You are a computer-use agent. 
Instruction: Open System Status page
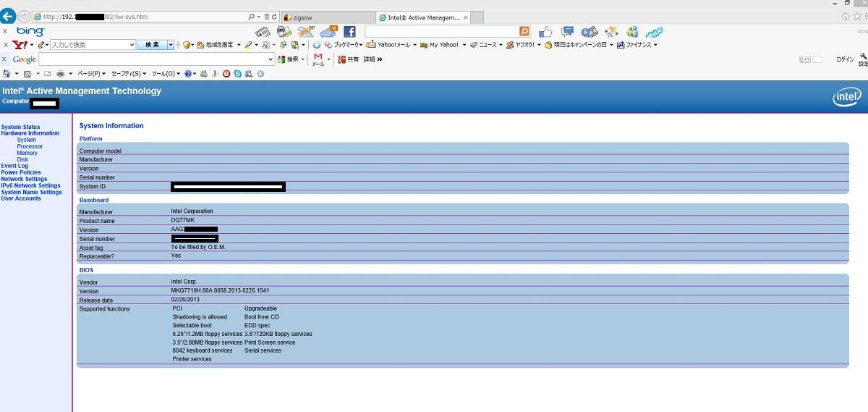pos(20,127)
